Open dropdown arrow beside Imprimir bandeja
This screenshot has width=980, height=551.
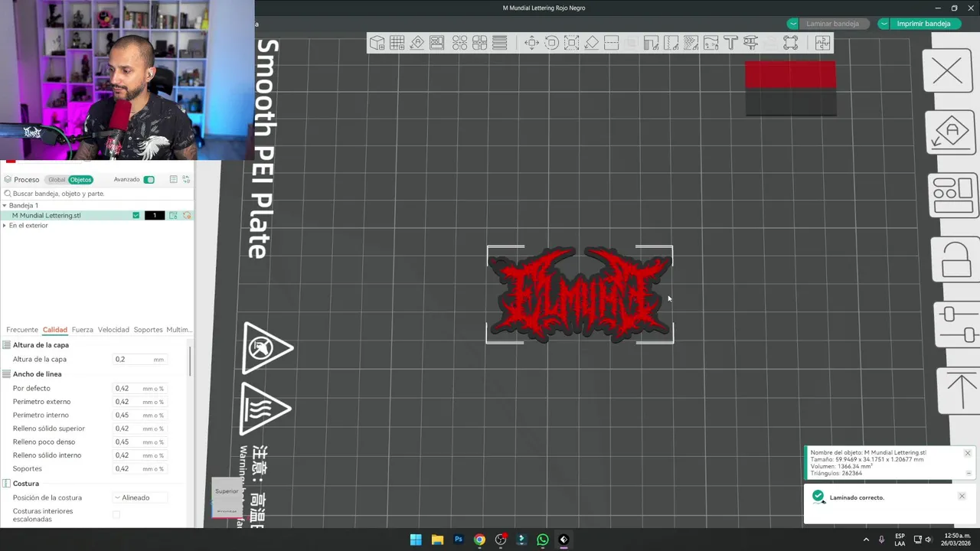click(884, 24)
